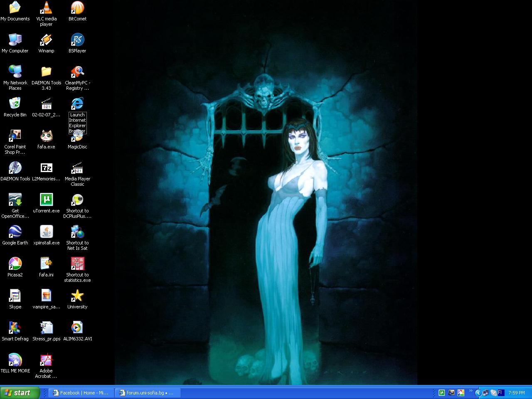Select the Winamp desktop icon
The height and width of the screenshot is (399, 532).
tap(46, 40)
